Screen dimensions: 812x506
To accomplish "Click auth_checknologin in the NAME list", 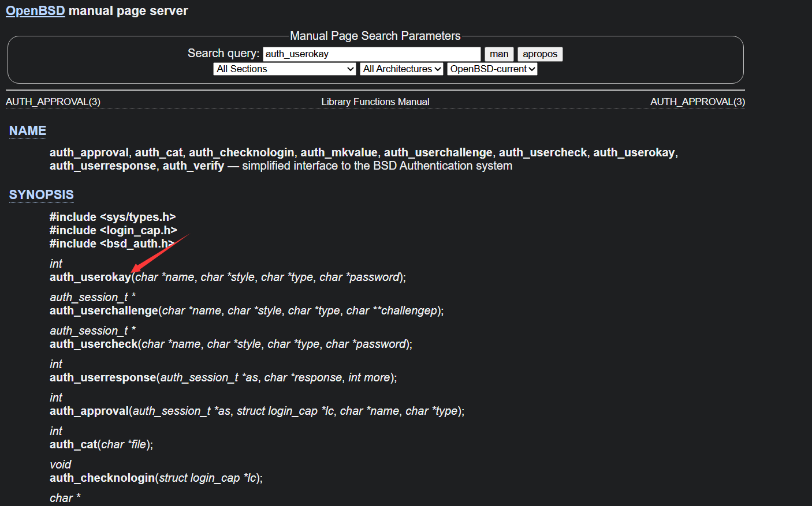I will coord(241,153).
